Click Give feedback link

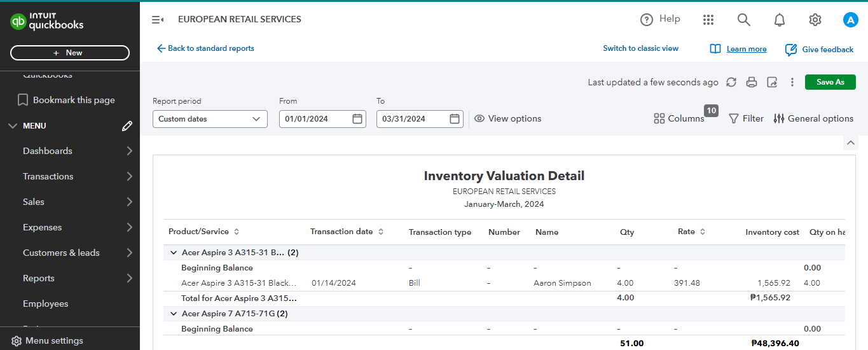tap(828, 50)
